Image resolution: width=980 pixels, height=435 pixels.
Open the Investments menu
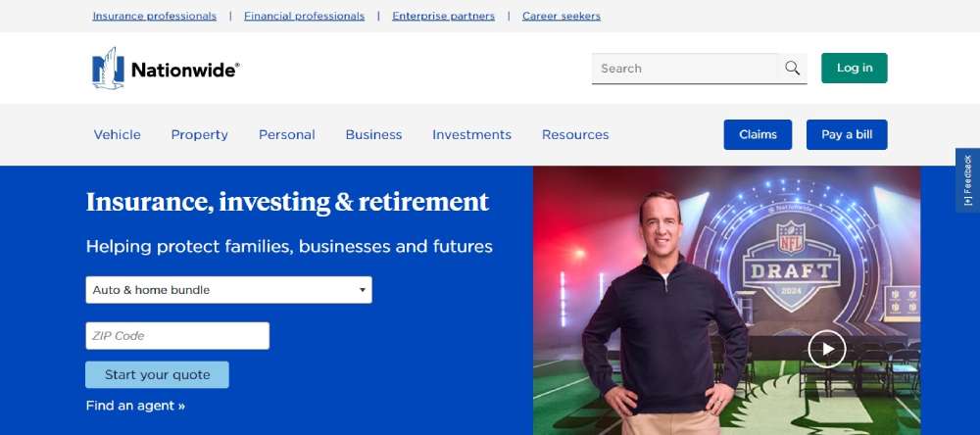472,135
